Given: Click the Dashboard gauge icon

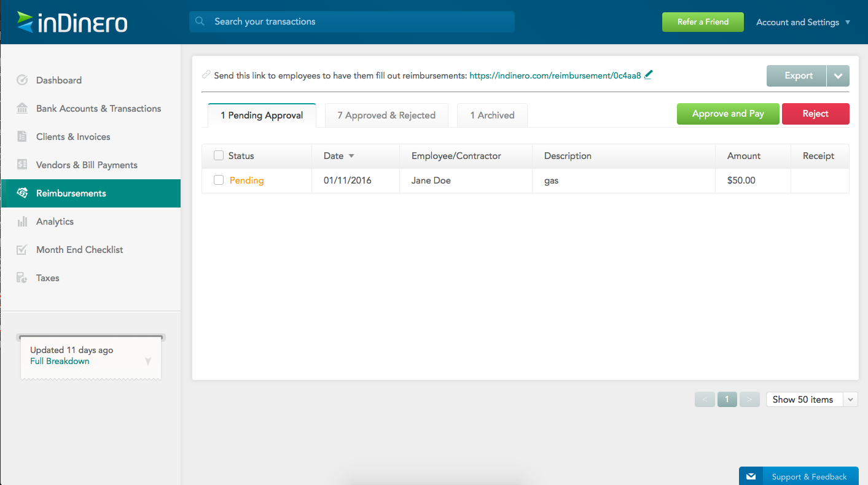Looking at the screenshot, I should 22,80.
